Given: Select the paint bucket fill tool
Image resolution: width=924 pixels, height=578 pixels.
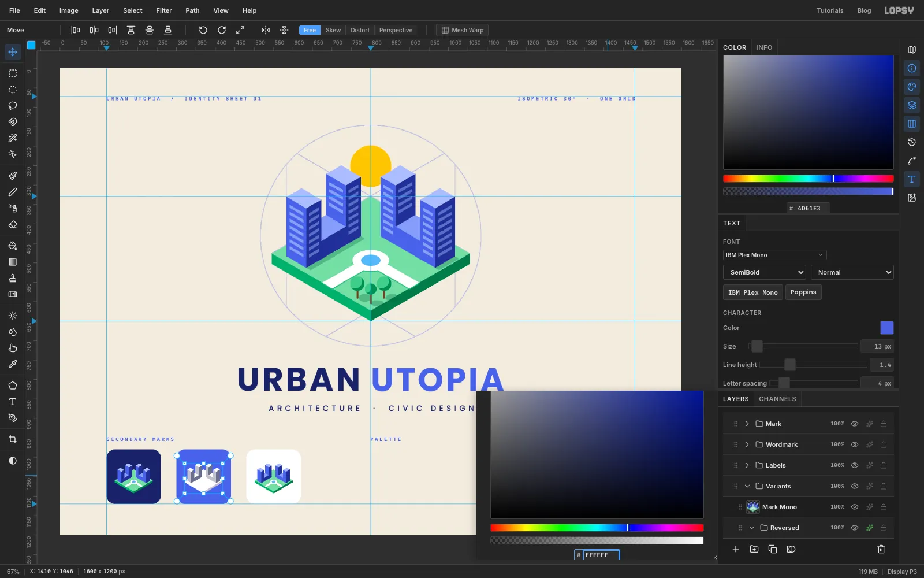Looking at the screenshot, I should pyautogui.click(x=13, y=246).
